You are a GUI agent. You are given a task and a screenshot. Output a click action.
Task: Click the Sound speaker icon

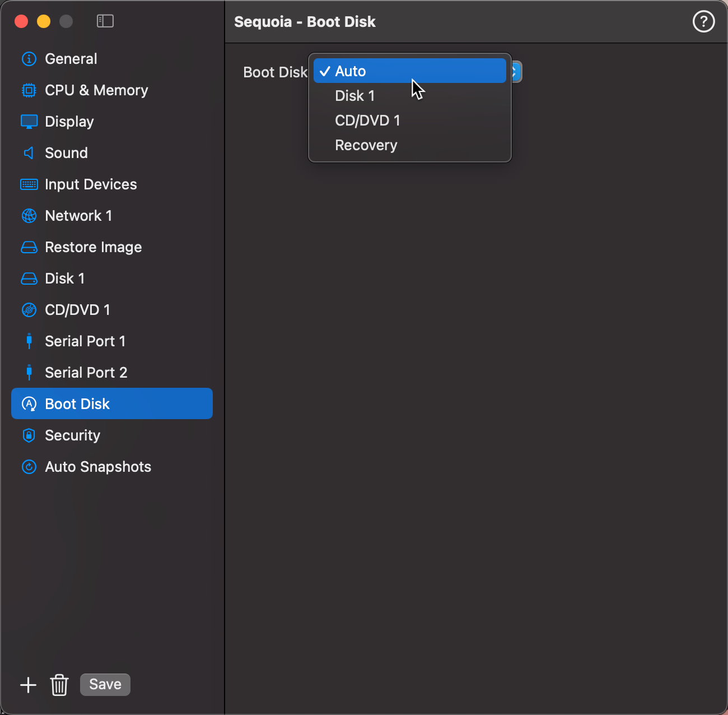point(29,153)
